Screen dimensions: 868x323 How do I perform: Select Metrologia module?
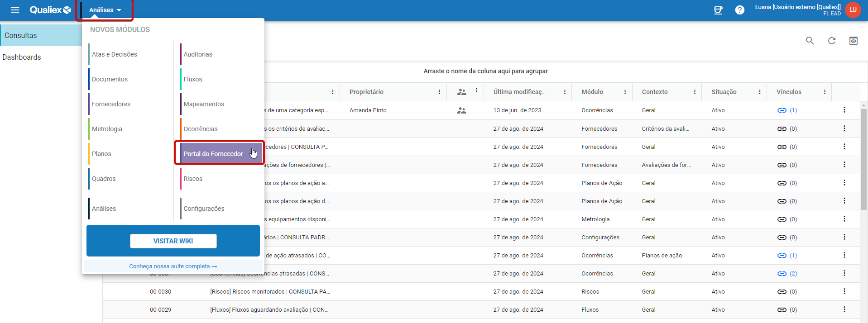point(129,129)
